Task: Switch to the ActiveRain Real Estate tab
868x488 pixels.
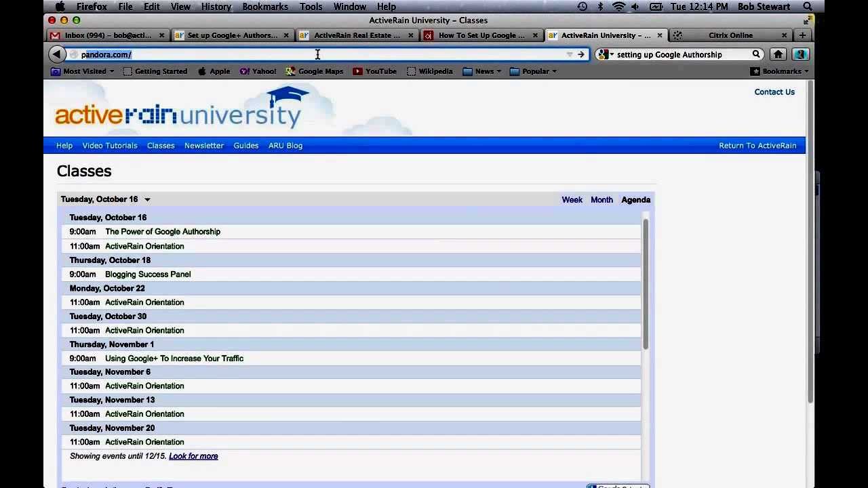Action: (x=355, y=35)
